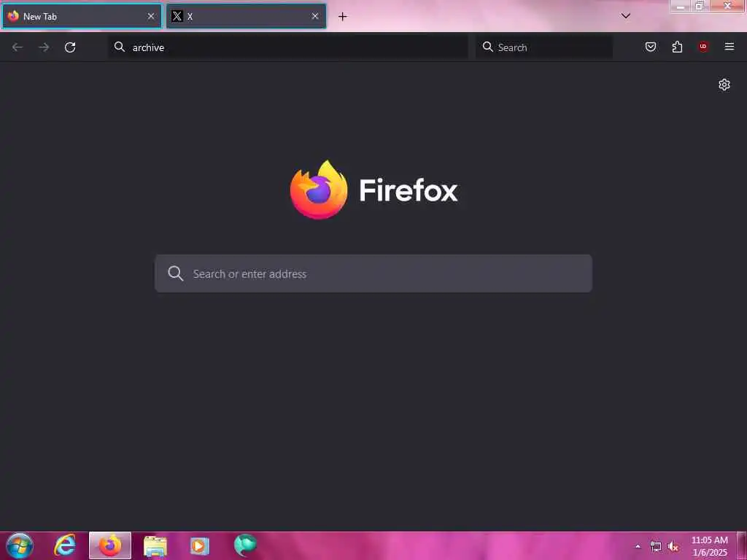Click the muted volume tray icon
The image size is (747, 560).
coord(673,547)
